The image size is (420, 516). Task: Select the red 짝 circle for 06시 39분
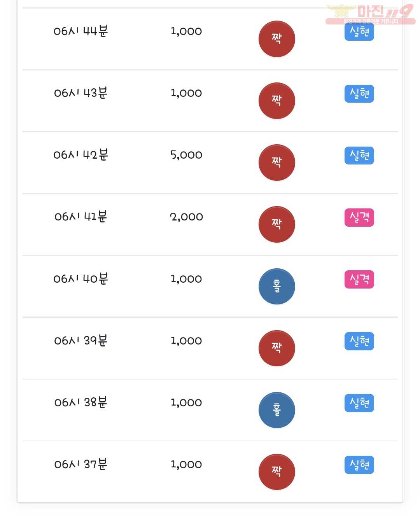tap(277, 348)
